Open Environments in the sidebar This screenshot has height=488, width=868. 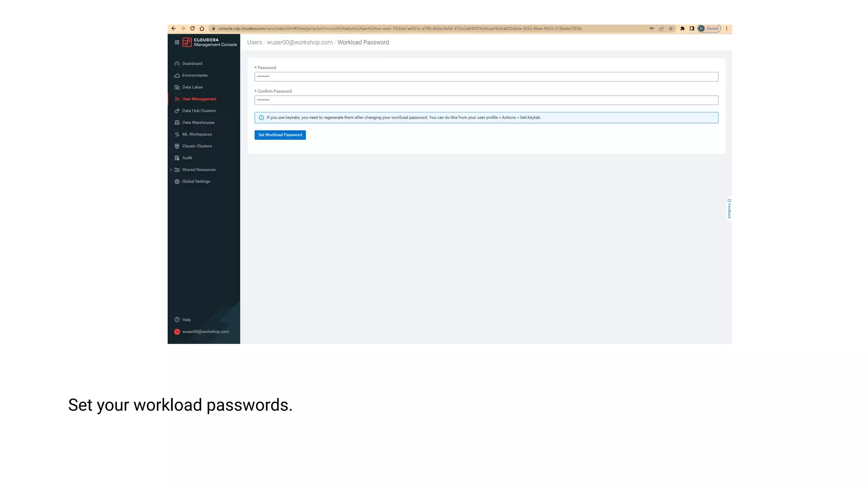point(195,75)
